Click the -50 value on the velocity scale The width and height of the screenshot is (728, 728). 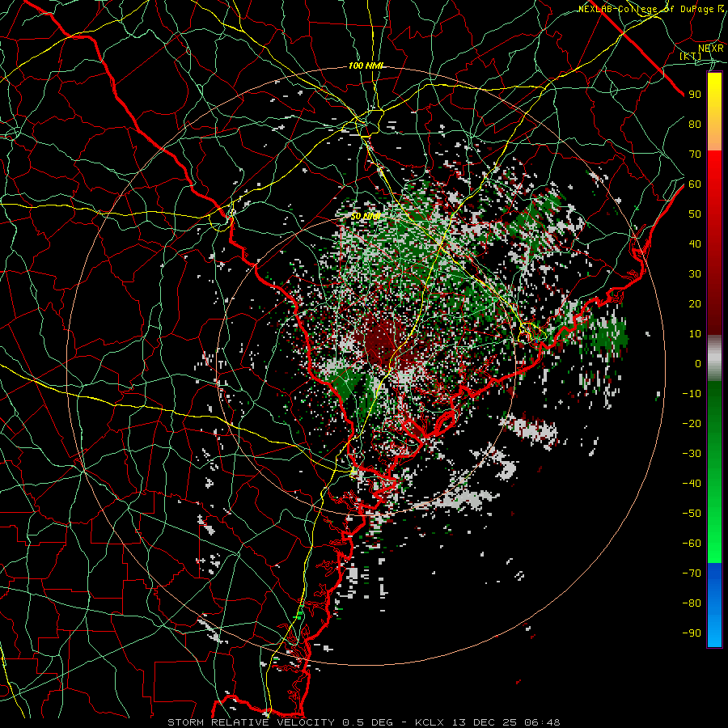[x=692, y=513]
